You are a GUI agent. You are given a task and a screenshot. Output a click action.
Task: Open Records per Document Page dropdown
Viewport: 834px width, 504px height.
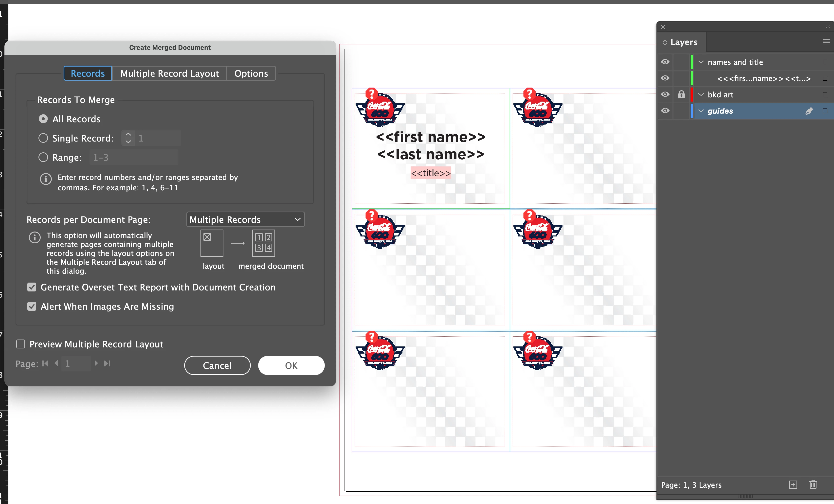point(245,220)
